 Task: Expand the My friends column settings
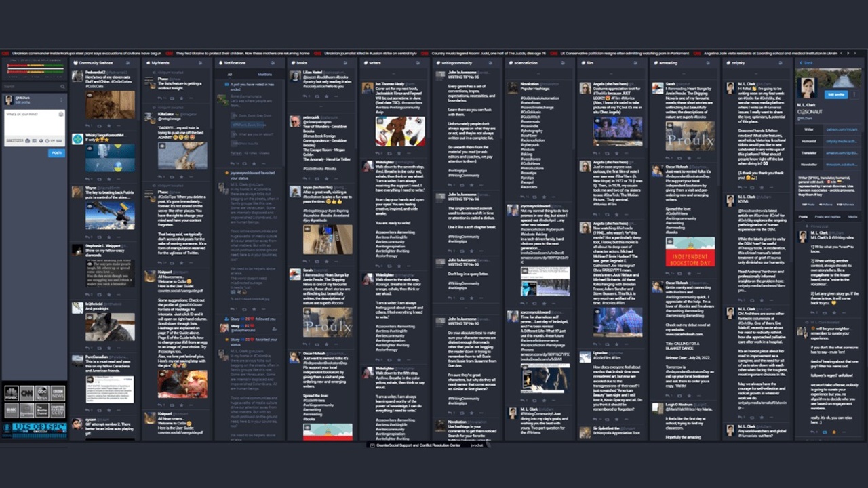tap(201, 62)
